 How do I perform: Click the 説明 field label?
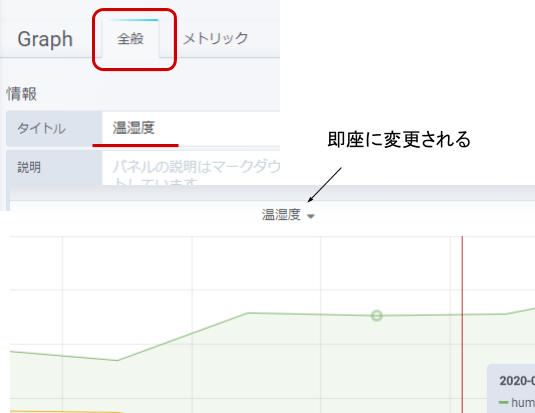coord(29,168)
